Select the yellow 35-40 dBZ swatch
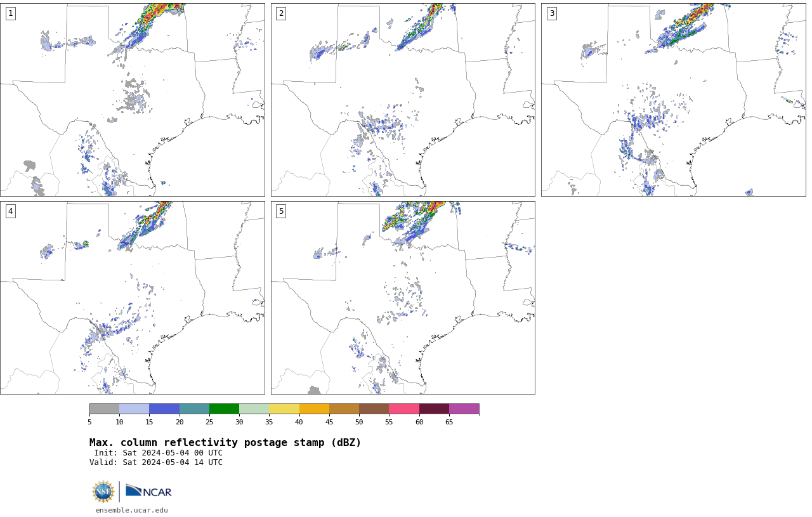The width and height of the screenshot is (812, 517). pyautogui.click(x=284, y=409)
